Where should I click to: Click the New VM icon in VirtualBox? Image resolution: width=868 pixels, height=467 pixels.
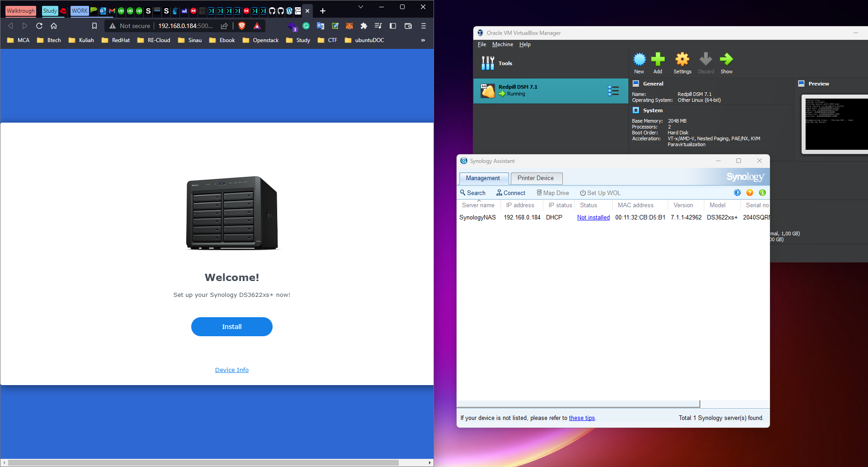[639, 63]
